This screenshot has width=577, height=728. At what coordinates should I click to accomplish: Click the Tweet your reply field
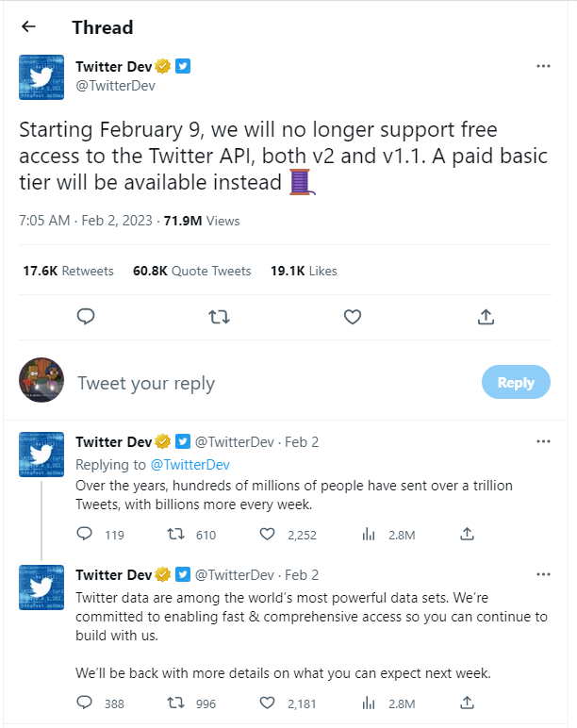(x=273, y=383)
